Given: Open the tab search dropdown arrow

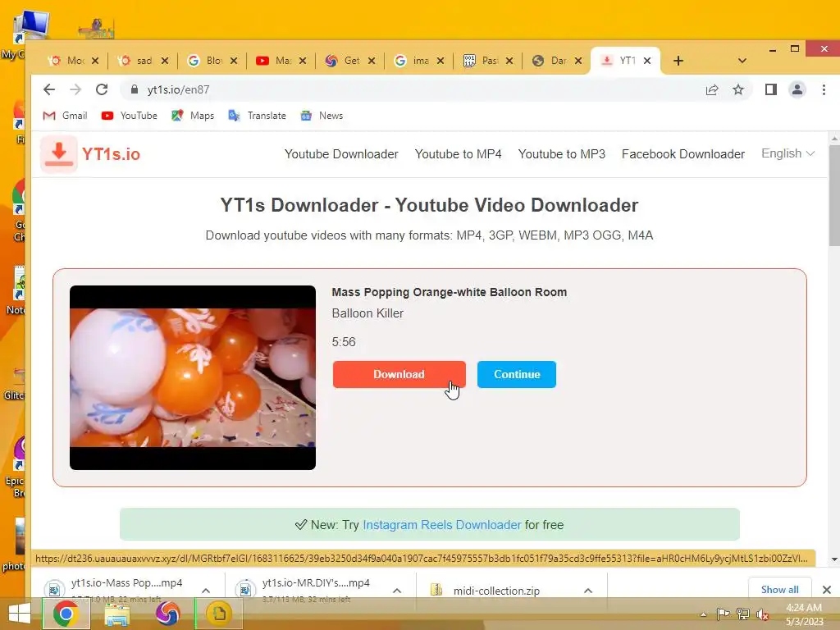Looking at the screenshot, I should tap(742, 61).
